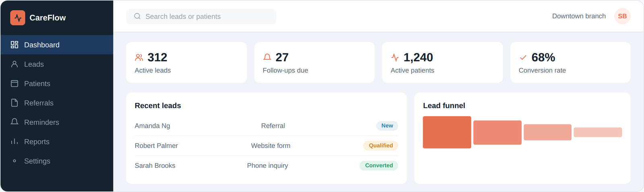The image size is (644, 192).
Task: Open Amanda Ng lead row
Action: pyautogui.click(x=266, y=126)
